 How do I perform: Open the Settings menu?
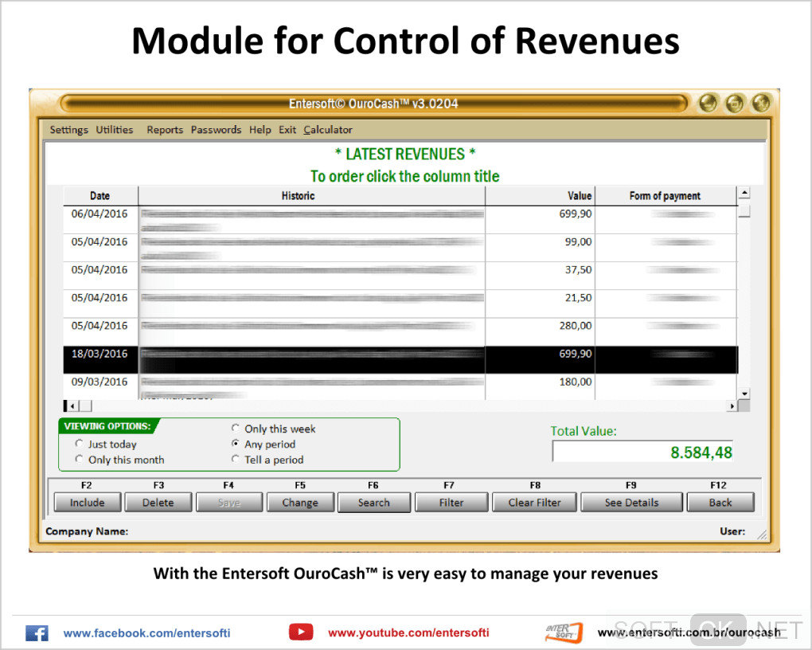[69, 130]
